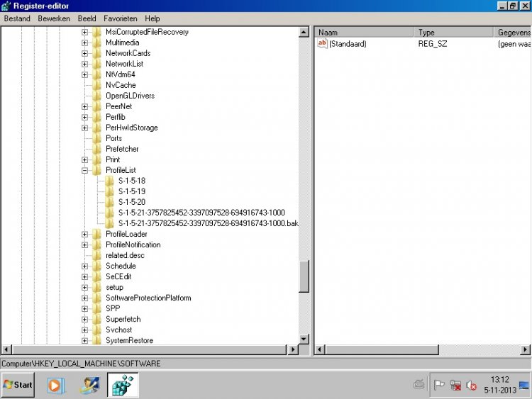The width and height of the screenshot is (532, 399).
Task: Open the Bestand menu
Action: pos(17,18)
